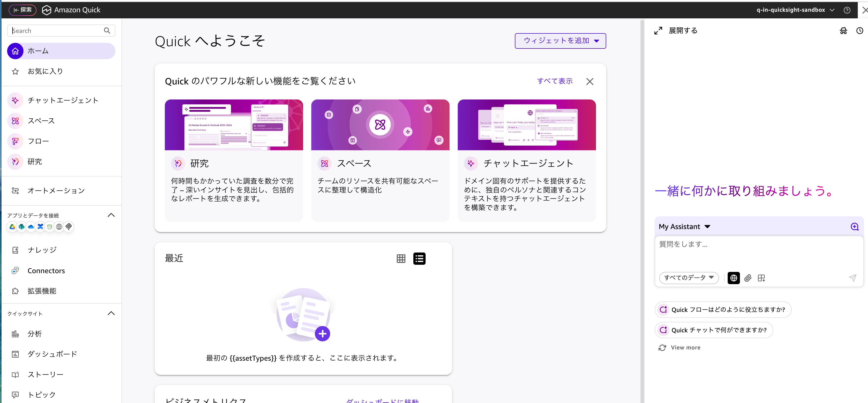This screenshot has width=868, height=403.
Task: Open フロー in the sidebar
Action: pyautogui.click(x=61, y=141)
